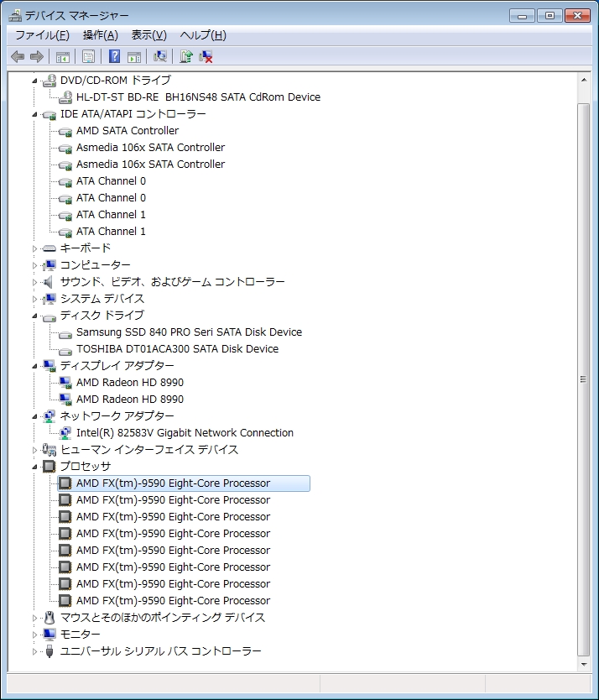Click the キーボード keyboard category icon

[x=49, y=248]
